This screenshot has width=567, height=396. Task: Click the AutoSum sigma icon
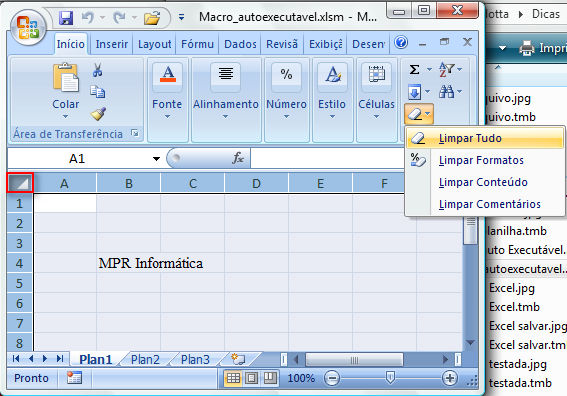coord(414,69)
